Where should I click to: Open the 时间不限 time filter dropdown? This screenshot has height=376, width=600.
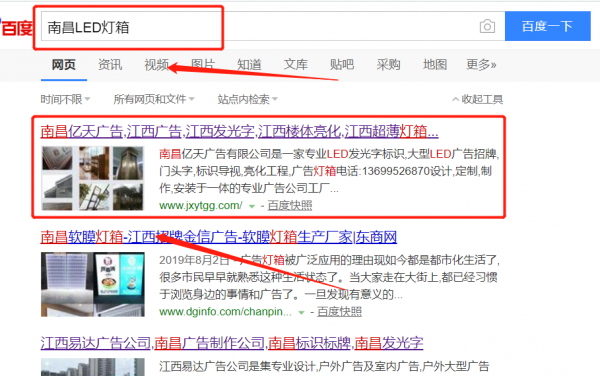65,99
